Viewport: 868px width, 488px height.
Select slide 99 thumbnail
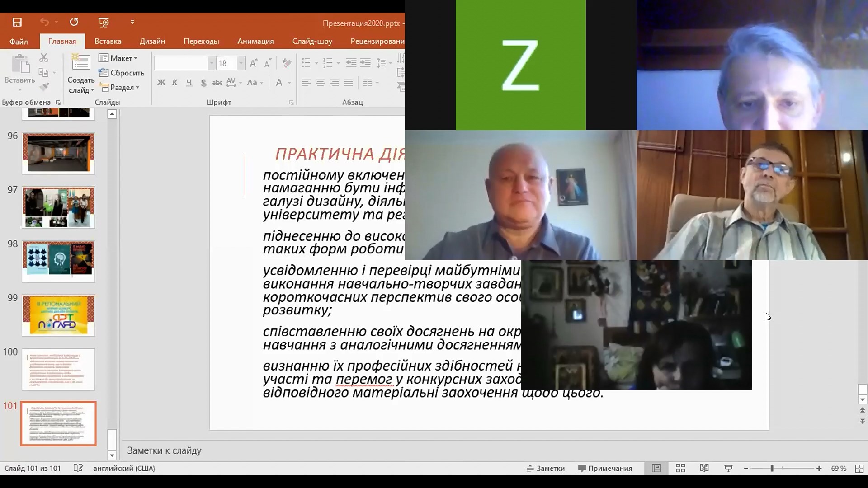click(58, 315)
